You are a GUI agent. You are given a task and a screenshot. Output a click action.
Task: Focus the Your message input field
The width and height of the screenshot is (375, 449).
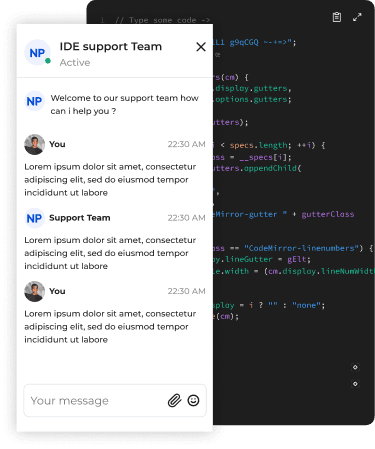pyautogui.click(x=115, y=400)
